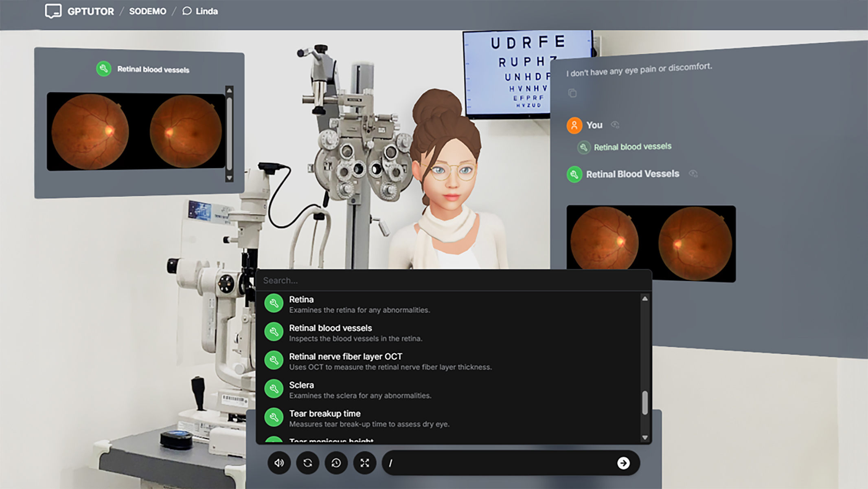Viewport: 868px width, 489px height.
Task: Click the wrench icon beside the Retina tool
Action: coord(274,304)
